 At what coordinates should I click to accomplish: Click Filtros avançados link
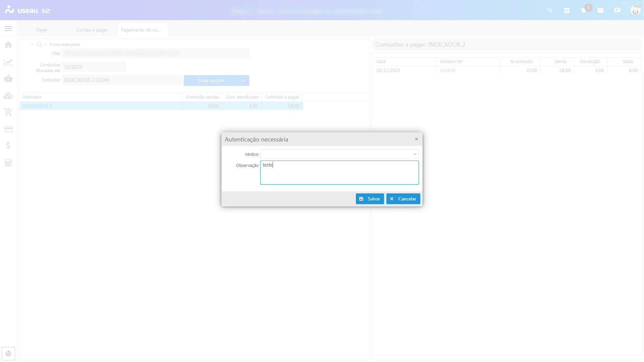pos(65,45)
